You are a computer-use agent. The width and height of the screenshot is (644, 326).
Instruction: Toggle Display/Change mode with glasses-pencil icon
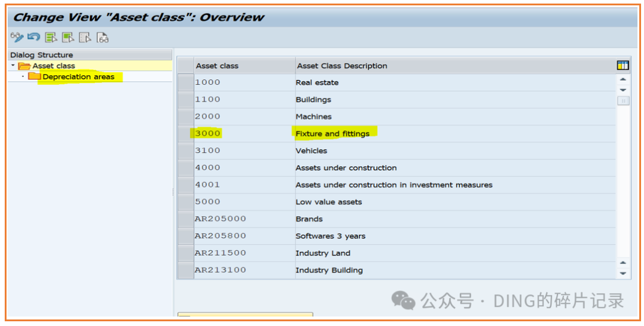tap(17, 38)
